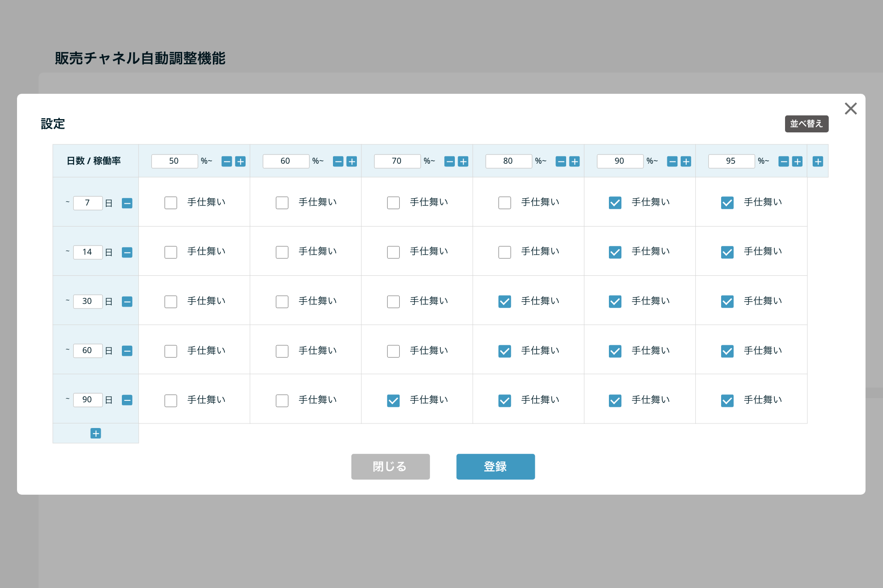Uncheck 手仕舞い for 90 days at 70%

[x=393, y=400]
